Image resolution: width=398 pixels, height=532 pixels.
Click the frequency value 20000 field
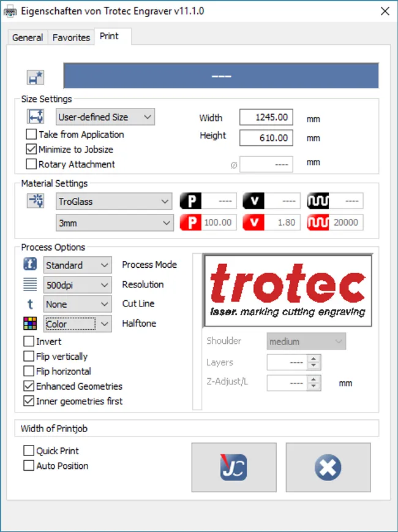(x=346, y=222)
